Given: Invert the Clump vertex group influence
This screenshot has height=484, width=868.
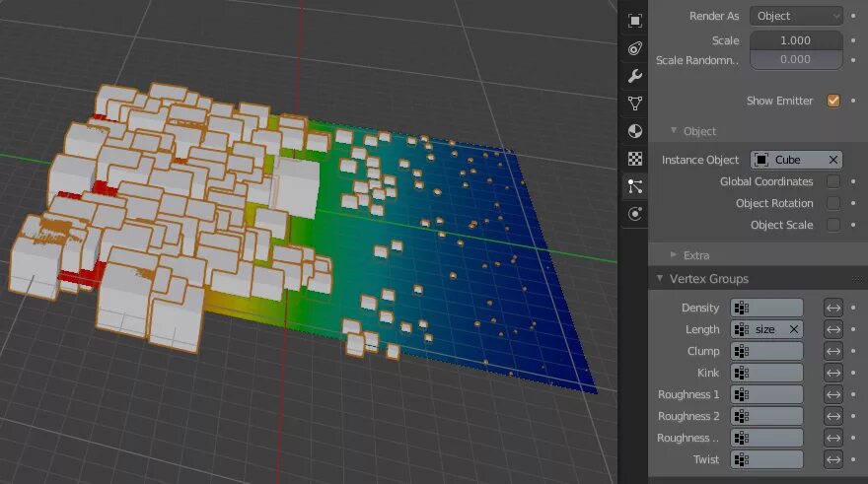Looking at the screenshot, I should click(833, 351).
